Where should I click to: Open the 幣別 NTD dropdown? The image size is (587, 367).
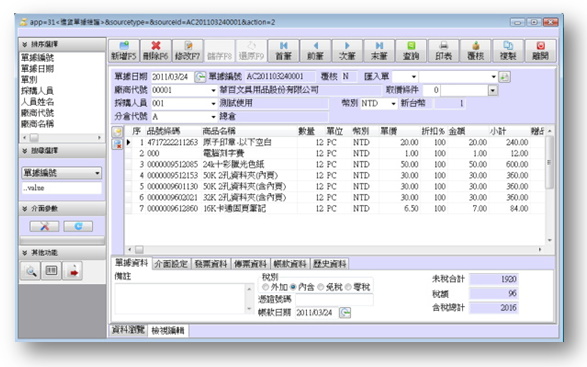point(393,103)
